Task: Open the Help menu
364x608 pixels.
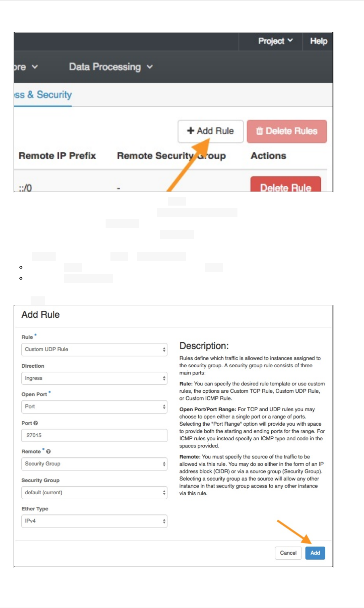Action: point(318,41)
